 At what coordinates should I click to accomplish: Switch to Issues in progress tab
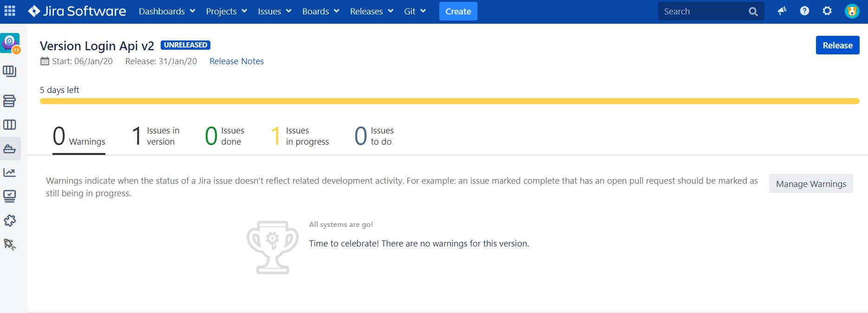tap(300, 136)
